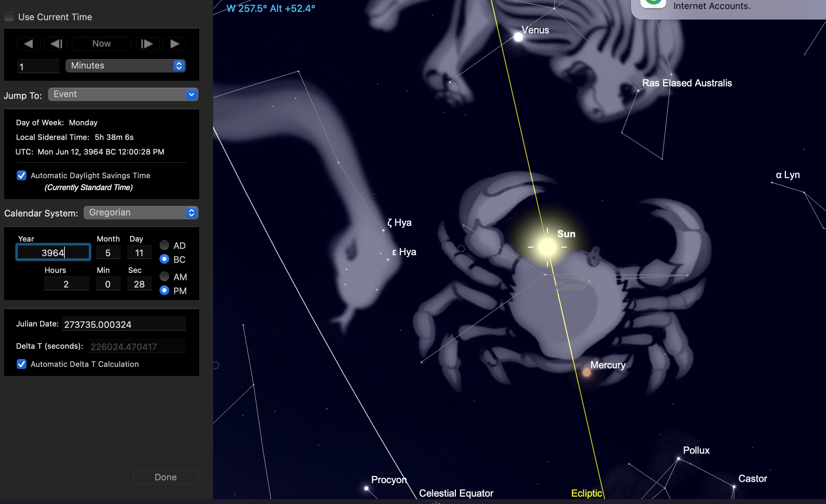This screenshot has height=504, width=826.
Task: Open the Gregorian calendar system dropdown
Action: (141, 213)
